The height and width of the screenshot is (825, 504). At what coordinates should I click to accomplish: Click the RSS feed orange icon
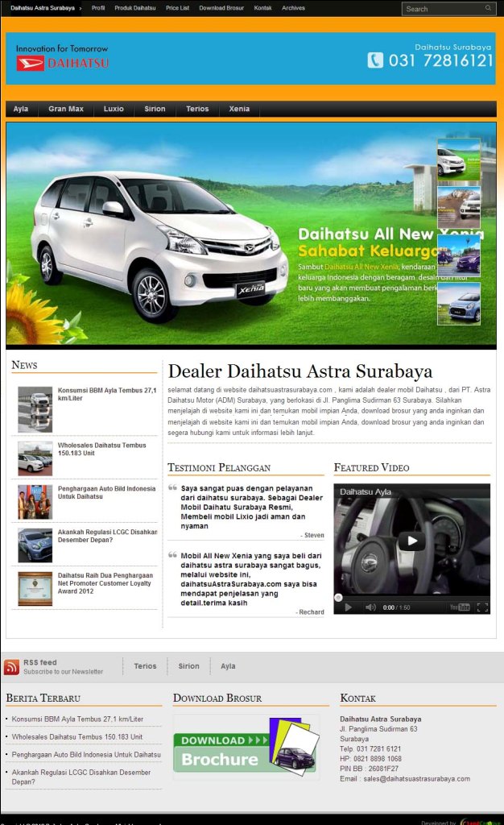pos(11,666)
